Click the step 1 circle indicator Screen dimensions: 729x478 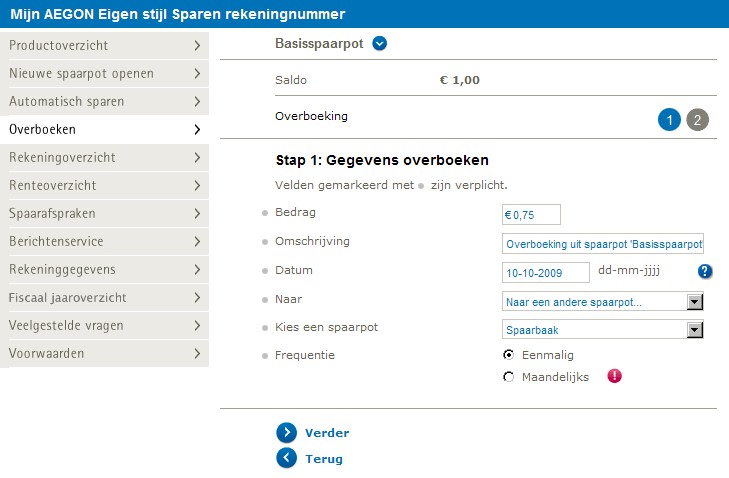pyautogui.click(x=669, y=120)
